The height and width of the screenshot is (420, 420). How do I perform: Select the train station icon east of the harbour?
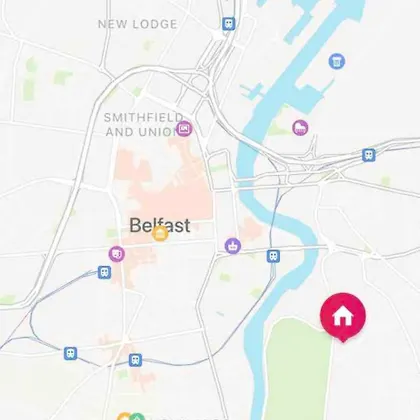pyautogui.click(x=369, y=155)
